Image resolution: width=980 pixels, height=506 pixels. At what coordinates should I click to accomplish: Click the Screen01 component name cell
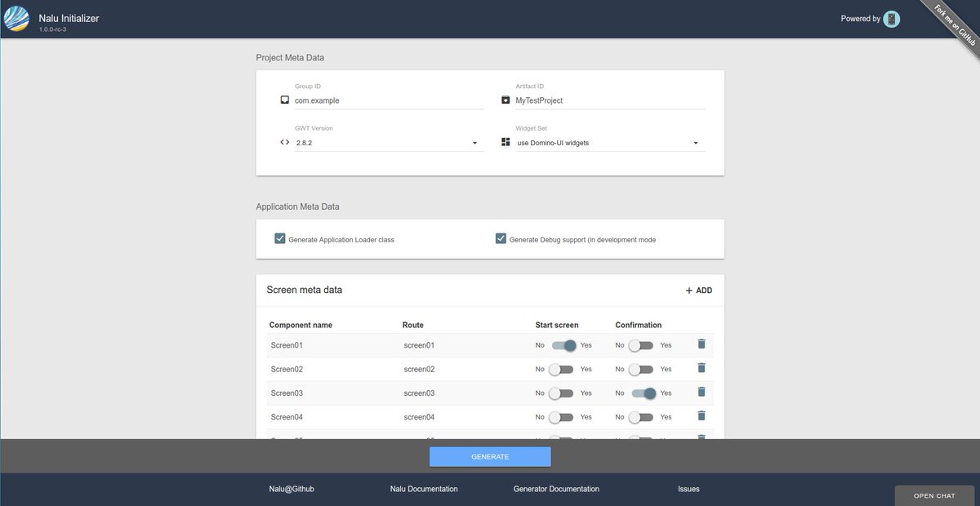(287, 345)
